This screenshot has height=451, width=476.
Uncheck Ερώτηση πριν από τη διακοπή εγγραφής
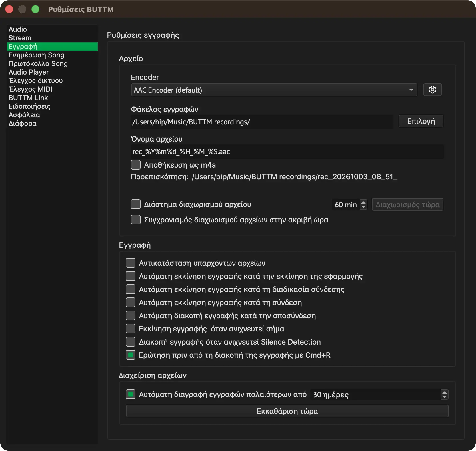(131, 355)
